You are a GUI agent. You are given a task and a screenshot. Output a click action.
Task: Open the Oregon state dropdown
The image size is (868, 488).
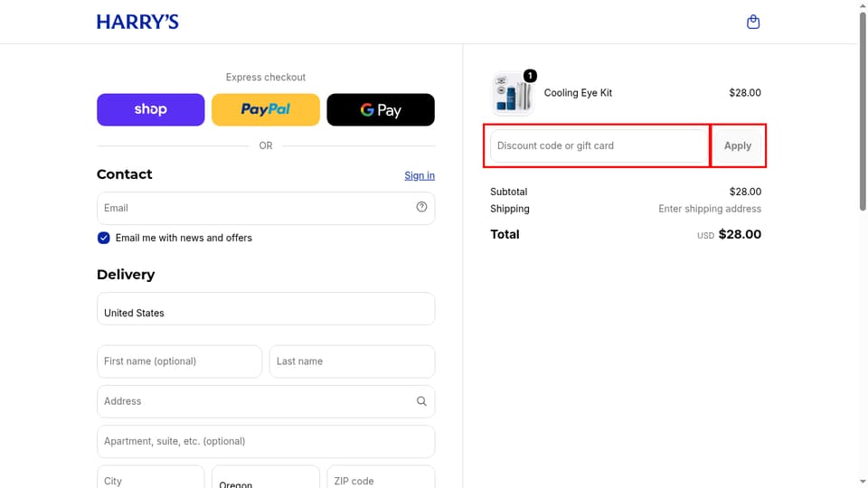coord(266,477)
